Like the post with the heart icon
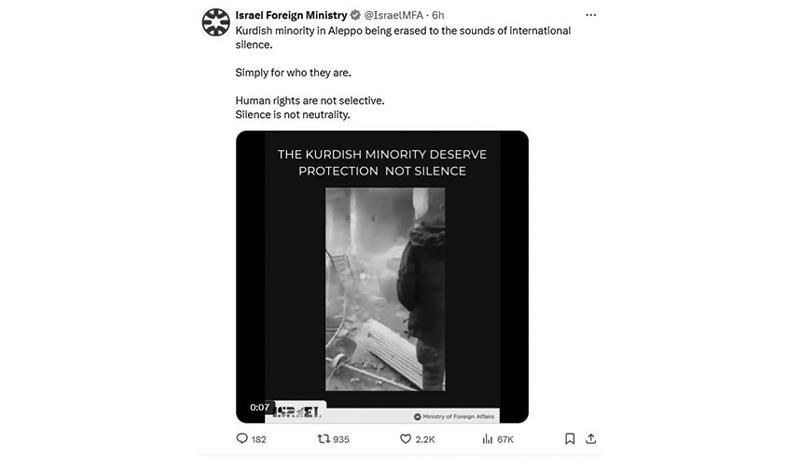Viewport: 800px width, 458px height. coord(405,439)
